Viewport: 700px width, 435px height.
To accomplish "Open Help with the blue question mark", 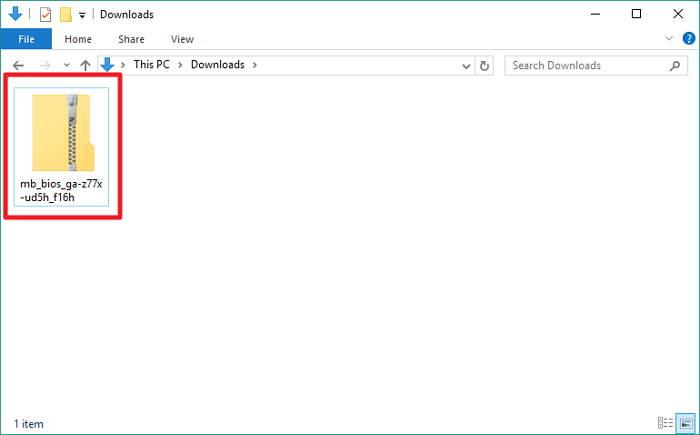I will tap(686, 39).
